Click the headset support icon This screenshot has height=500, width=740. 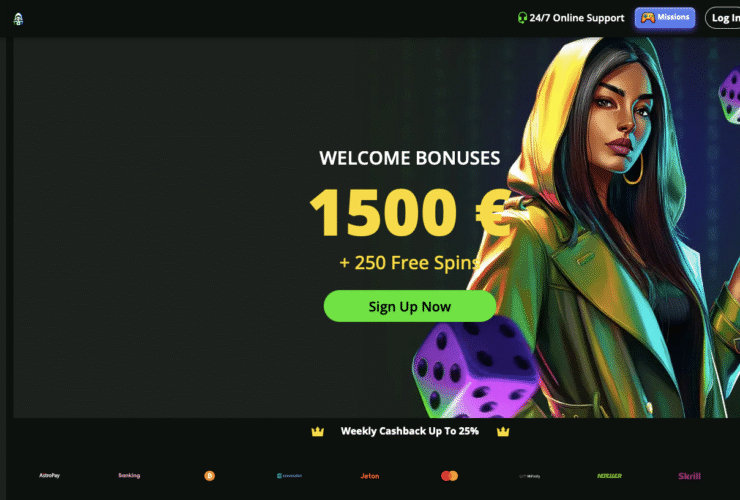click(522, 18)
